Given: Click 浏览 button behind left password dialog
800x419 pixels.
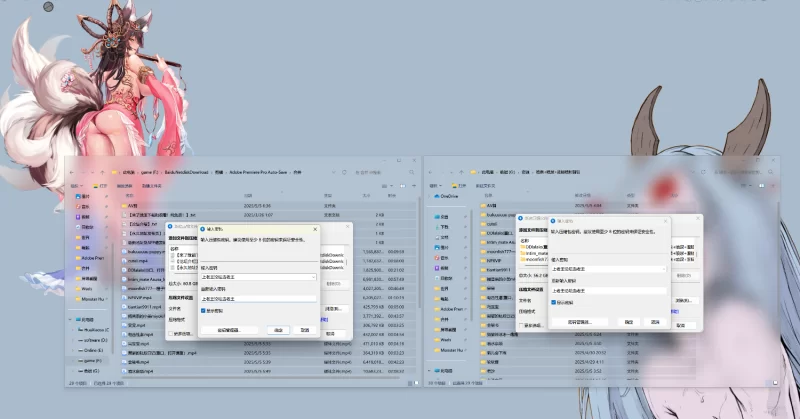Looking at the screenshot, I should click(x=336, y=309).
